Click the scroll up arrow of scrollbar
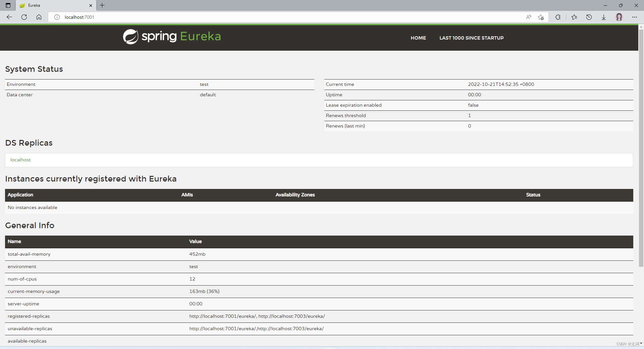Screen dimensions: 644x349 click(641, 27)
